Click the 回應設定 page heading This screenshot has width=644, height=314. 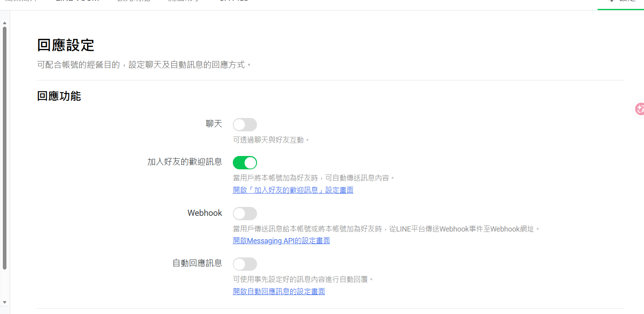[66, 45]
